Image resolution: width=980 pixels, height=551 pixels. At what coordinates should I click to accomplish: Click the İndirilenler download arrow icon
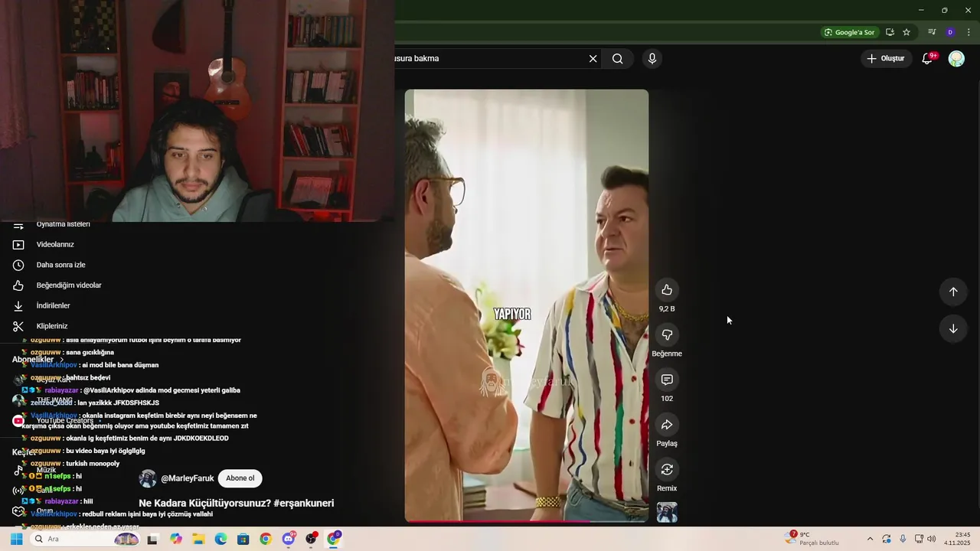pyautogui.click(x=18, y=306)
